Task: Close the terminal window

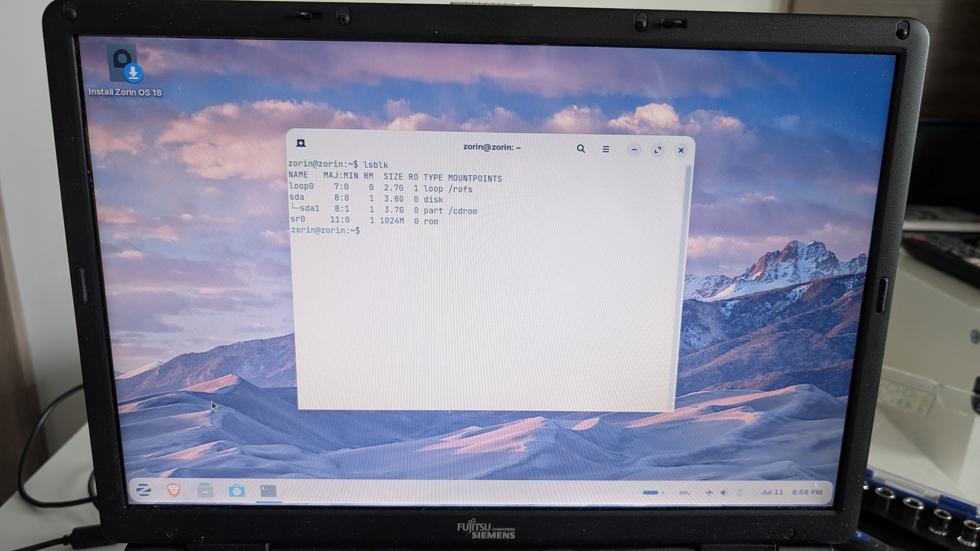Action: (x=681, y=150)
